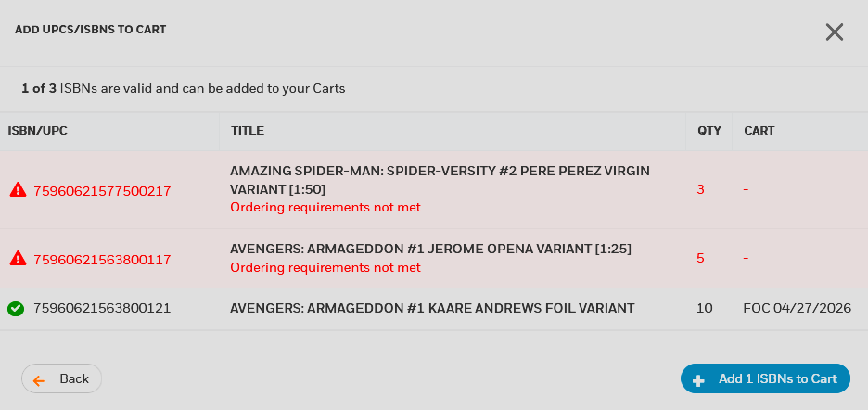Screen dimensions: 868x410
Task: Click Add 1 ISBNs to Cart button
Action: (x=765, y=379)
